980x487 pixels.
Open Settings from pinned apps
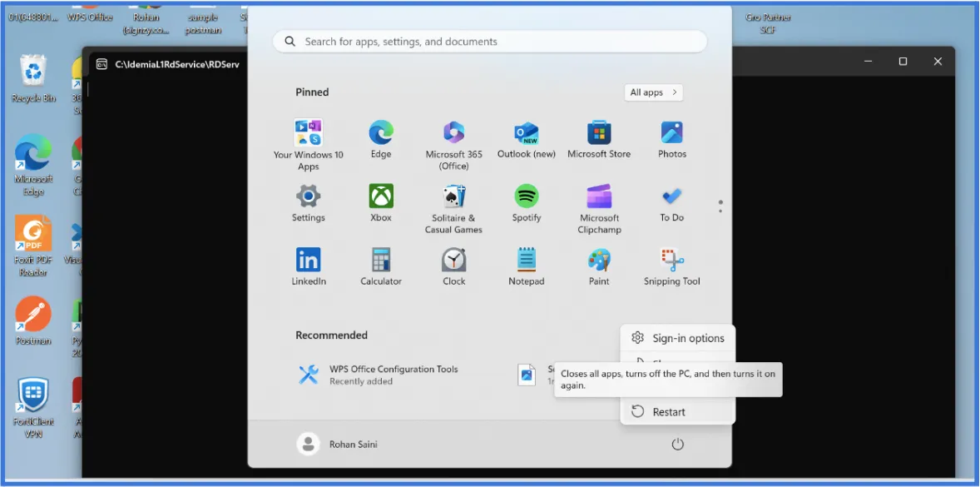click(x=308, y=203)
